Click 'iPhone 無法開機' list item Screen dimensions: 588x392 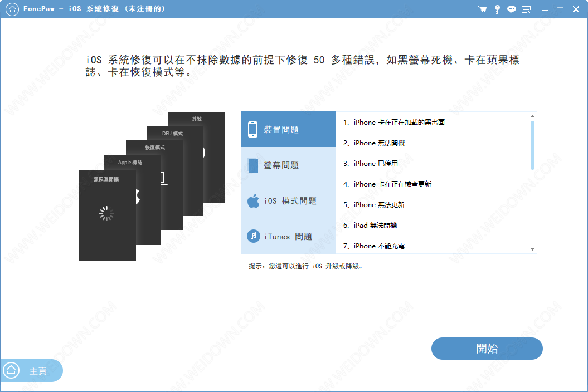click(x=374, y=143)
